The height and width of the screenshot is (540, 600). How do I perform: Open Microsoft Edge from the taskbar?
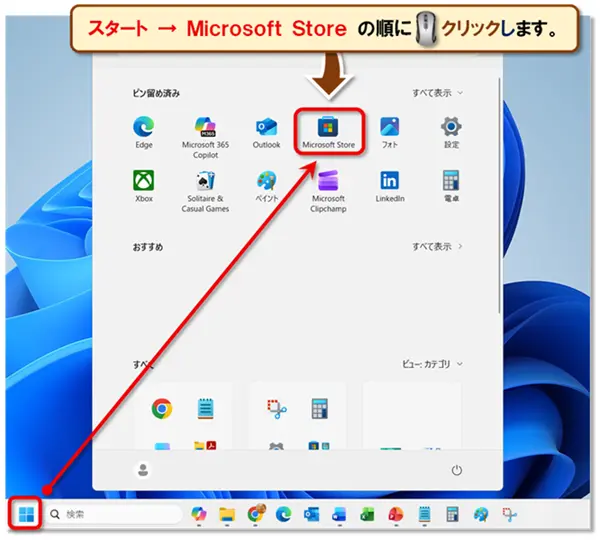pyautogui.click(x=284, y=514)
